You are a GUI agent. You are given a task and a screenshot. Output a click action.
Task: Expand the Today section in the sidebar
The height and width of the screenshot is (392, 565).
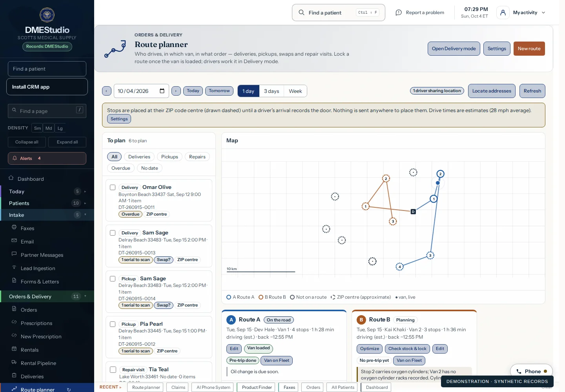tap(85, 192)
